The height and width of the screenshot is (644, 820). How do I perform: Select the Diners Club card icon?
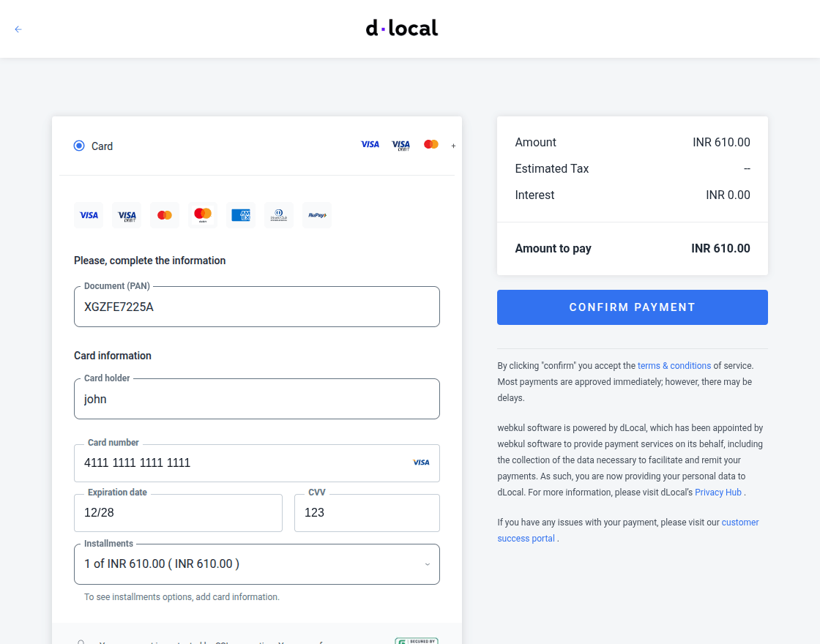[279, 214]
